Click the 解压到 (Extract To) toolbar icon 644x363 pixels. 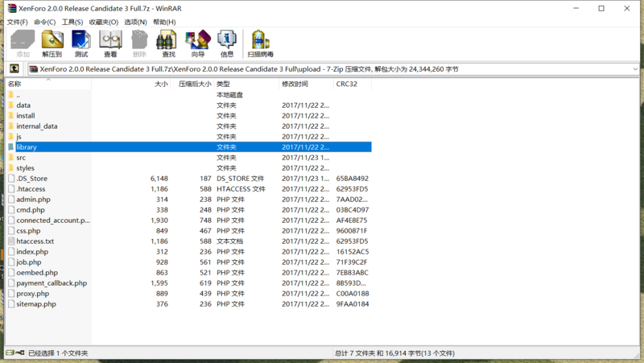click(x=52, y=43)
